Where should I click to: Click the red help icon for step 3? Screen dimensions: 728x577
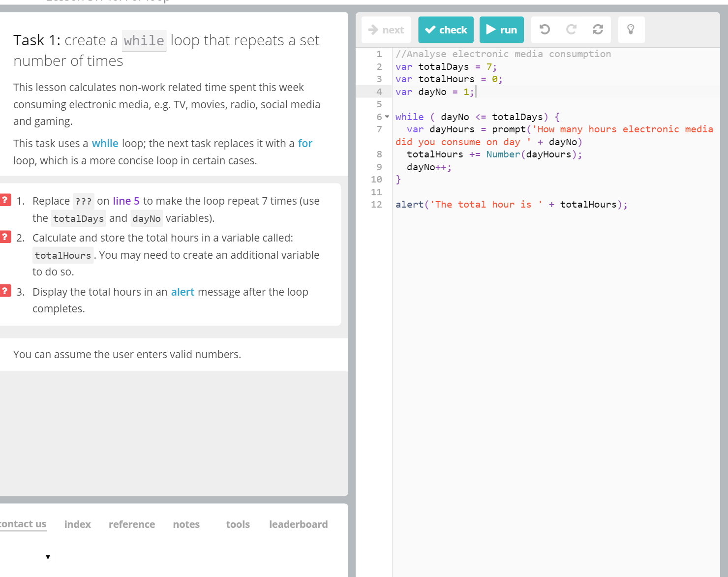[5, 291]
